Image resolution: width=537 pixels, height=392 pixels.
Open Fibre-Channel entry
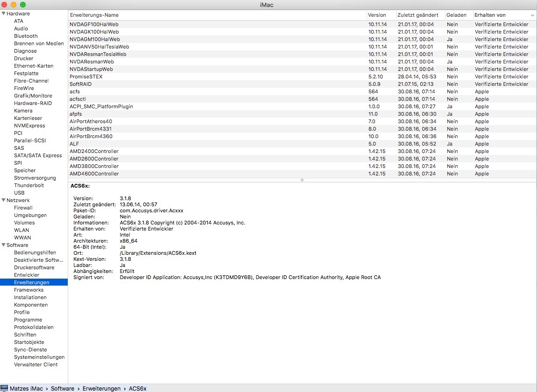pyautogui.click(x=31, y=81)
